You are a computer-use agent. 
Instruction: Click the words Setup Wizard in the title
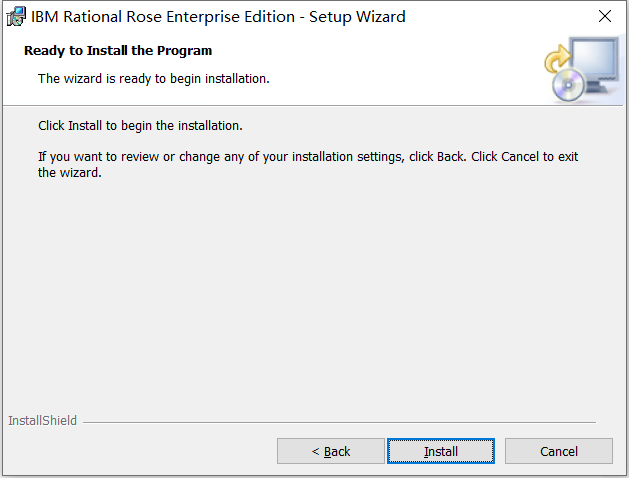(x=357, y=17)
